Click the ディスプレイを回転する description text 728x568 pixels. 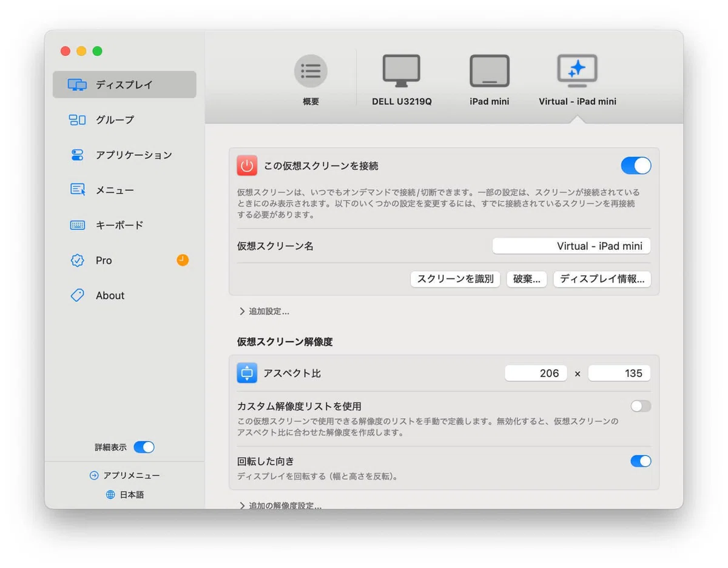(317, 476)
